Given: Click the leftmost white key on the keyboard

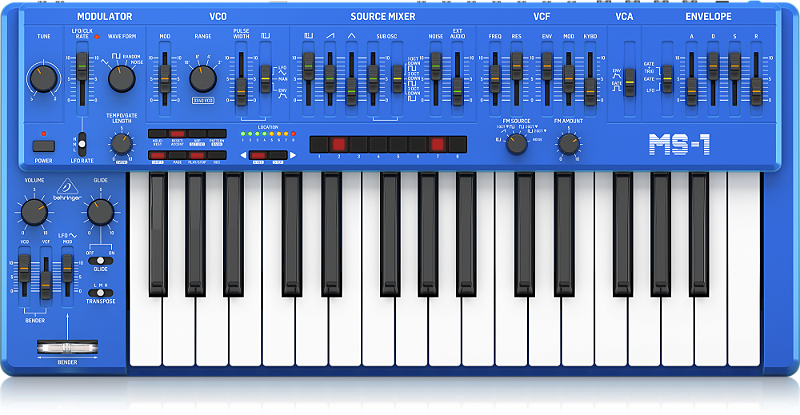Looking at the screenshot, I should pyautogui.click(x=146, y=332).
